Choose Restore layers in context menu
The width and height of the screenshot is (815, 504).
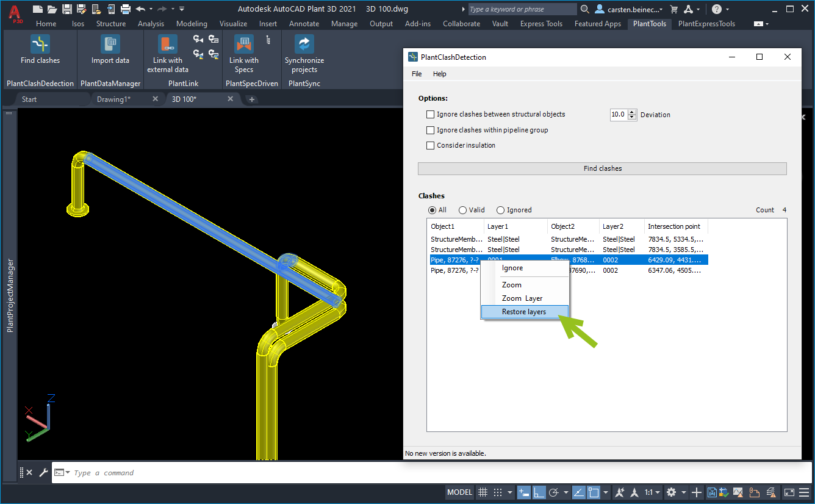(525, 312)
